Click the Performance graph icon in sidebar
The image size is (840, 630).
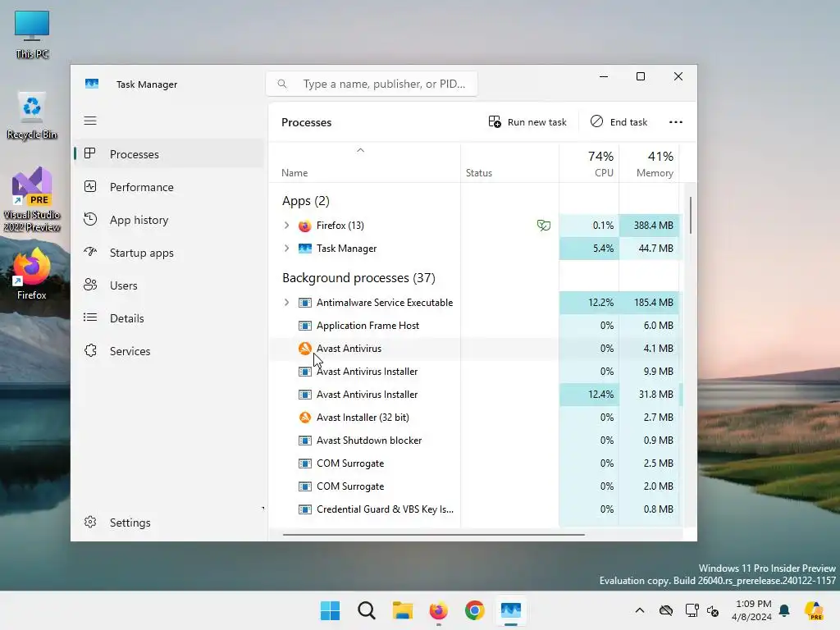tap(90, 186)
